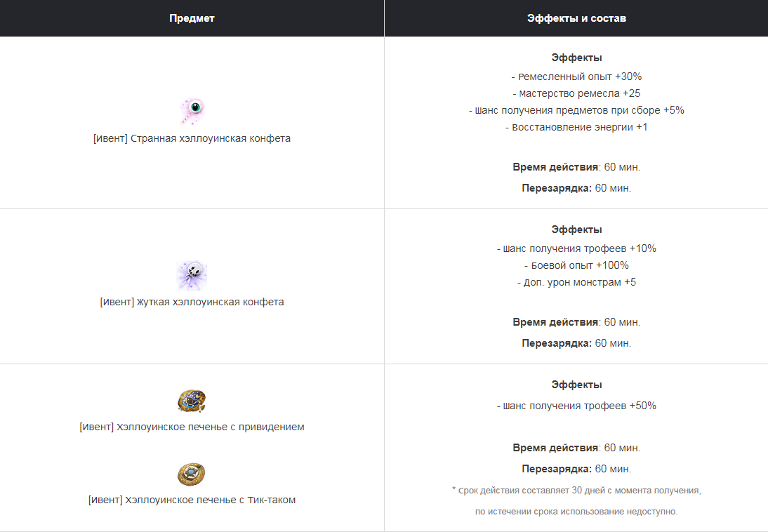768x532 pixels.
Task: Click the 'Боевой опыт +100%' effect line
Action: pyautogui.click(x=576, y=265)
